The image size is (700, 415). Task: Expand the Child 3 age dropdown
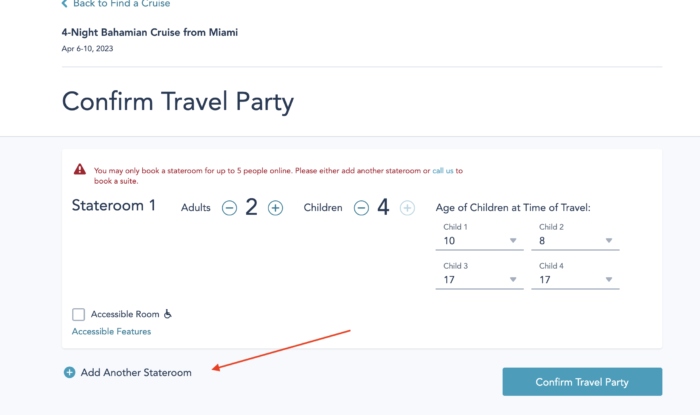tap(479, 280)
